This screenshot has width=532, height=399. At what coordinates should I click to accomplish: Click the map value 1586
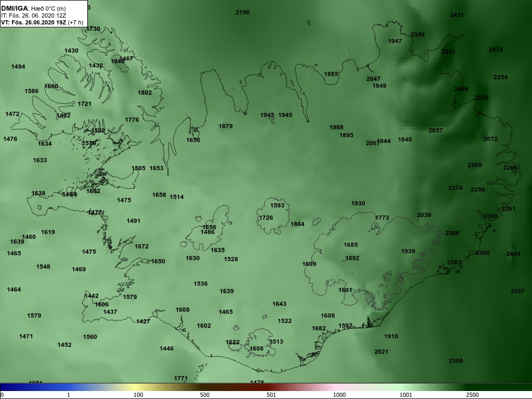[31, 91]
